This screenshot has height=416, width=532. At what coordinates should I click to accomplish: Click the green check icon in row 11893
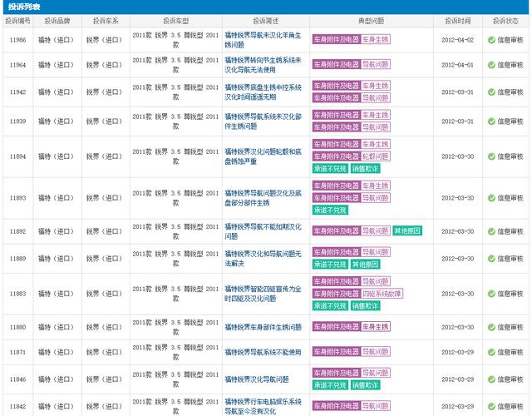[491, 198]
